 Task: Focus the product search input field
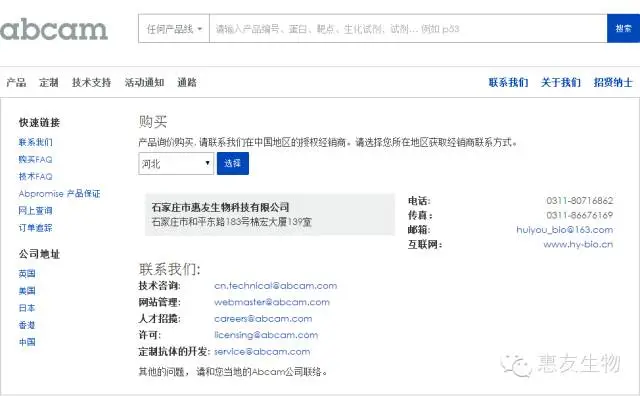point(408,29)
